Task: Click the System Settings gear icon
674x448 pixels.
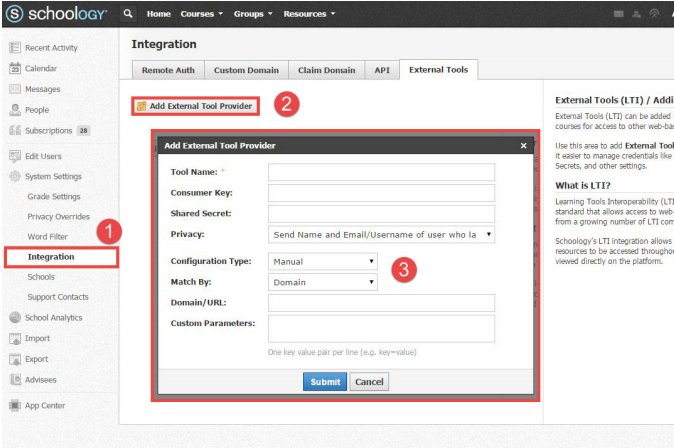Action: (15, 176)
